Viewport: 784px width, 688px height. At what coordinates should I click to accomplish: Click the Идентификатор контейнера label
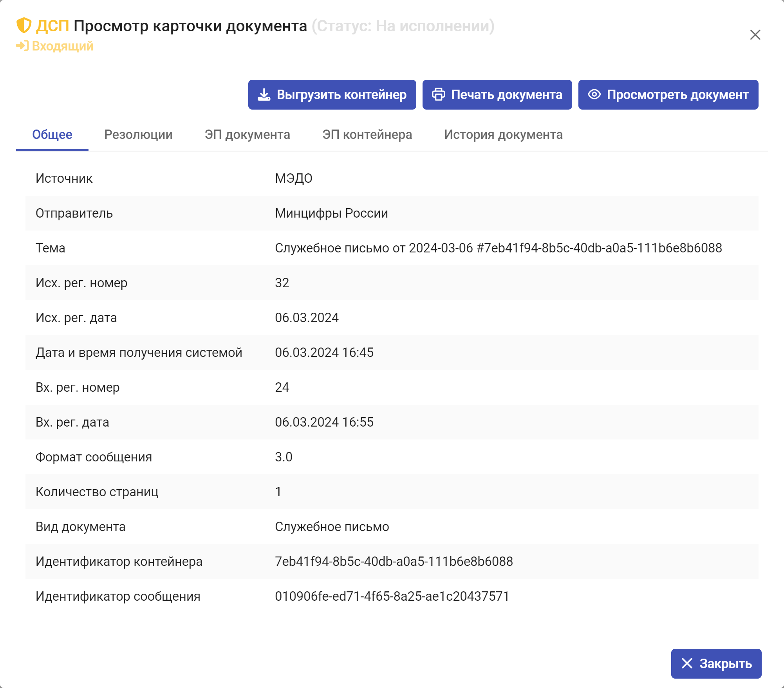coord(119,562)
